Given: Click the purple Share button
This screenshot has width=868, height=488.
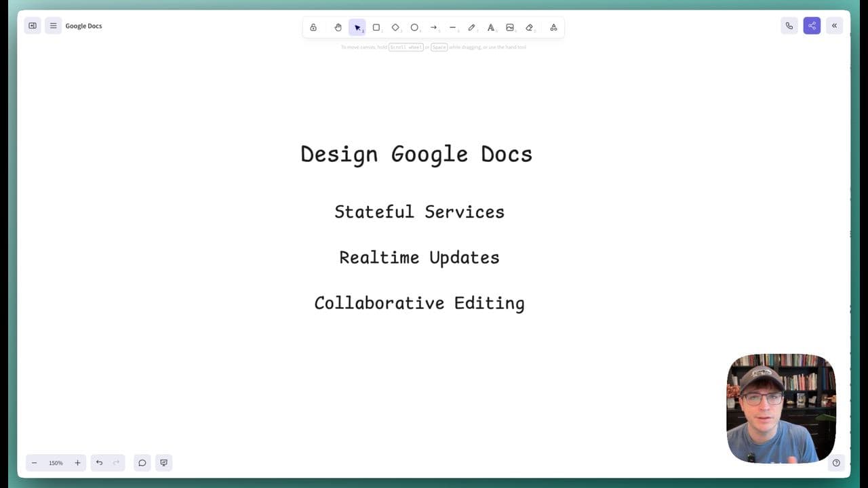Looking at the screenshot, I should 812,26.
